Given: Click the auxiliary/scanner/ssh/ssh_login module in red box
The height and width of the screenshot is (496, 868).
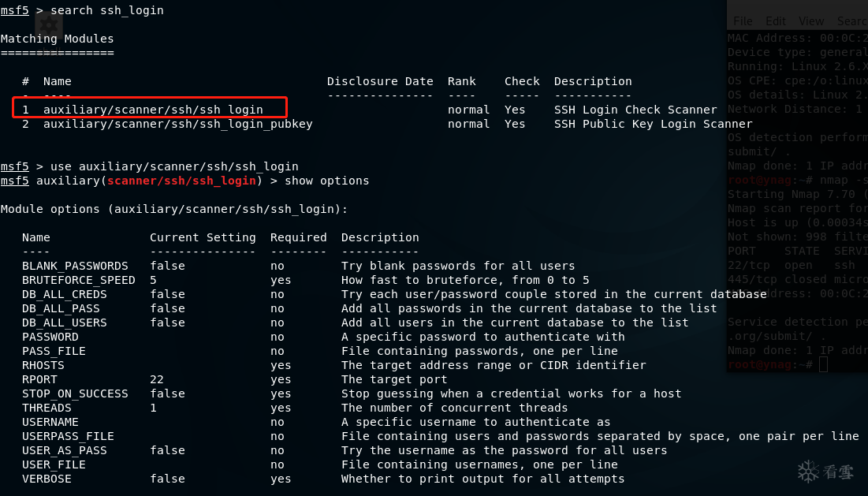Looking at the screenshot, I should coord(154,110).
